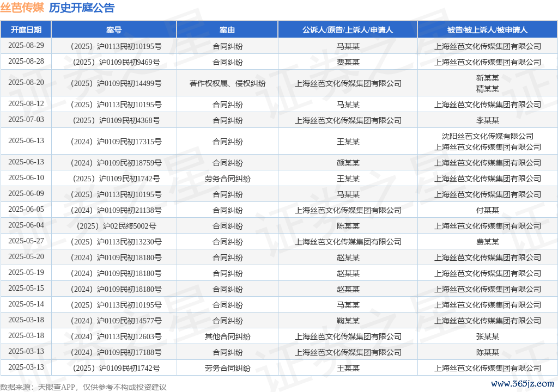Click defendant 付某某
The image size is (558, 392).
coord(487,210)
